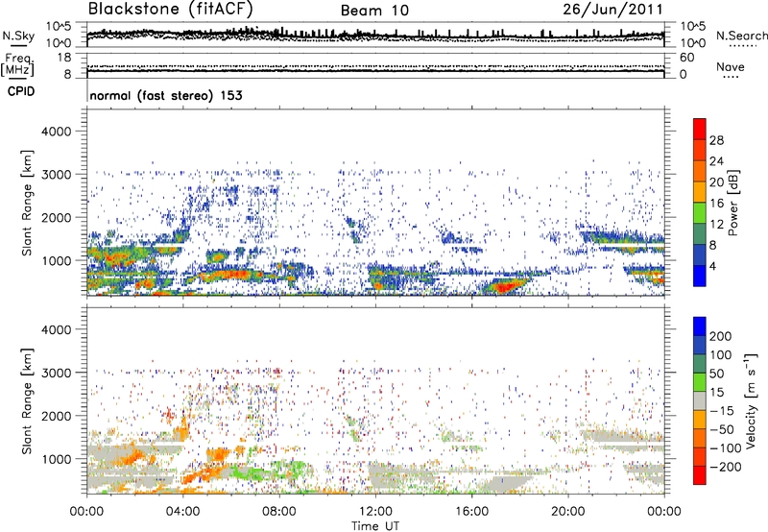Click the 12 label on Power colorbar

coord(716,225)
